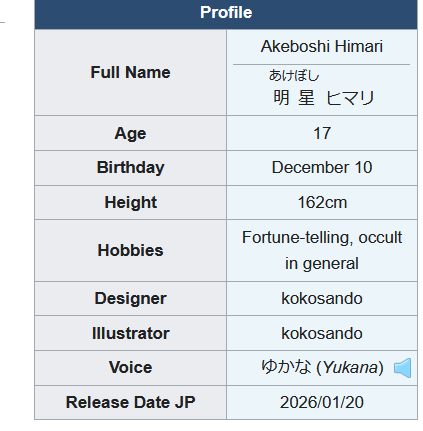Click the Full Name row label
This screenshot has width=423, height=431.
130,72
